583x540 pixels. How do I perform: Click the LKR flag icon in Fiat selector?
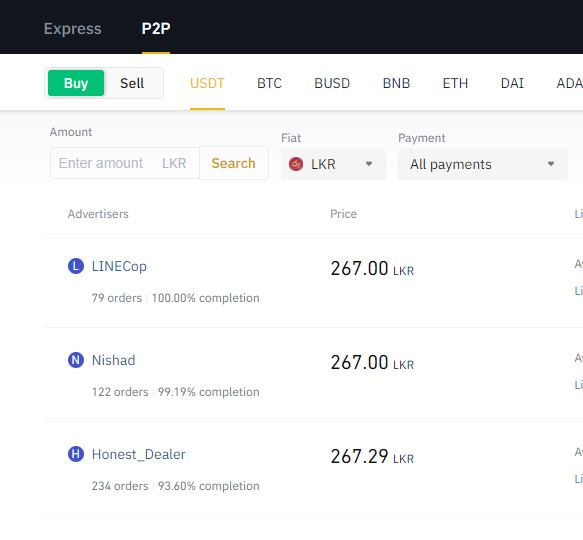click(x=296, y=164)
